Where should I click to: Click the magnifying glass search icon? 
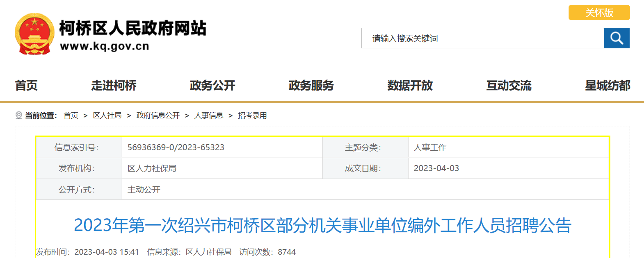[616, 38]
